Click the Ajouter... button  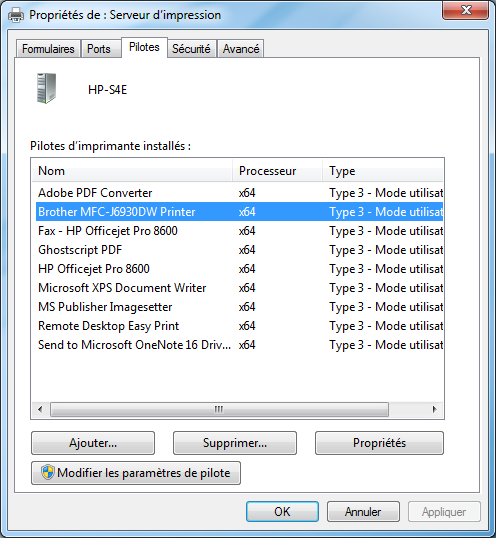point(93,443)
